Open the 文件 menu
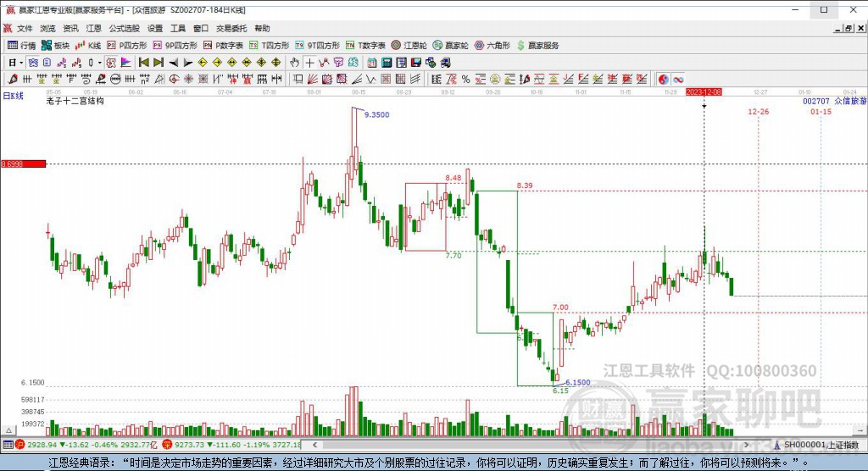 (x=25, y=28)
